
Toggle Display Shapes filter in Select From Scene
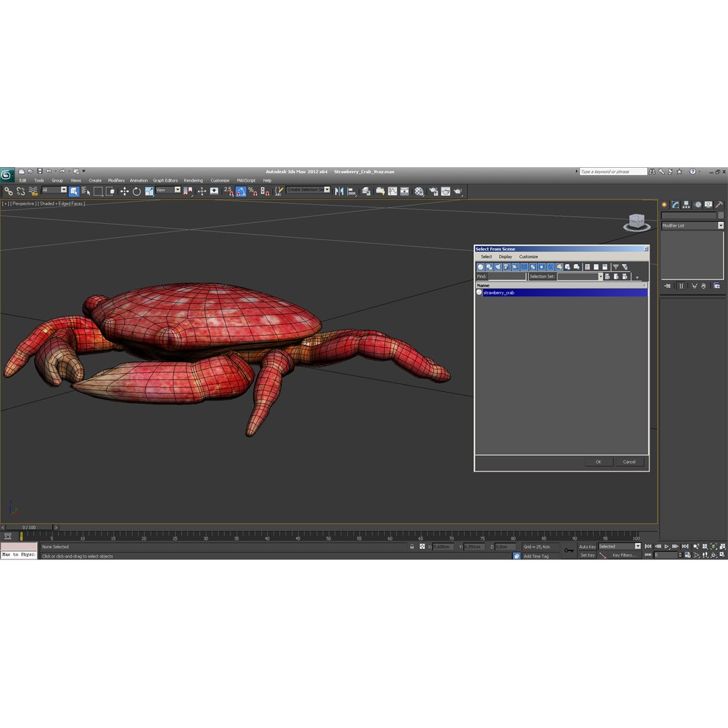pyautogui.click(x=489, y=267)
